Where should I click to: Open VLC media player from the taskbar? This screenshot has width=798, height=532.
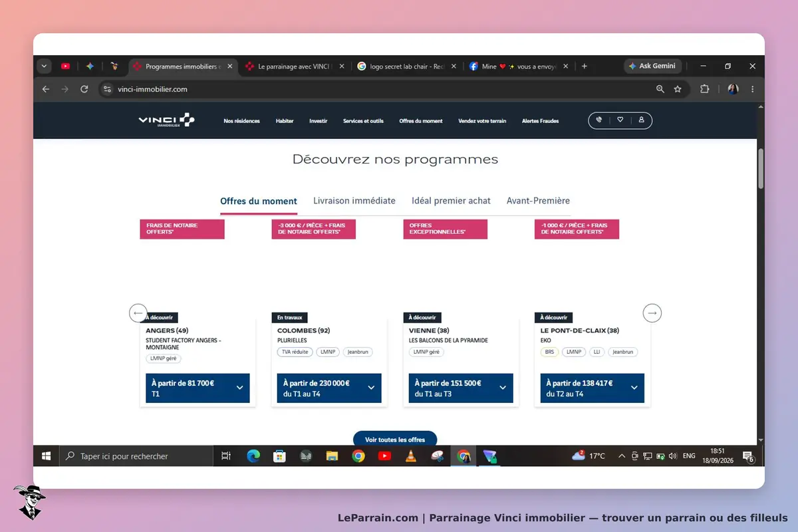(x=411, y=456)
